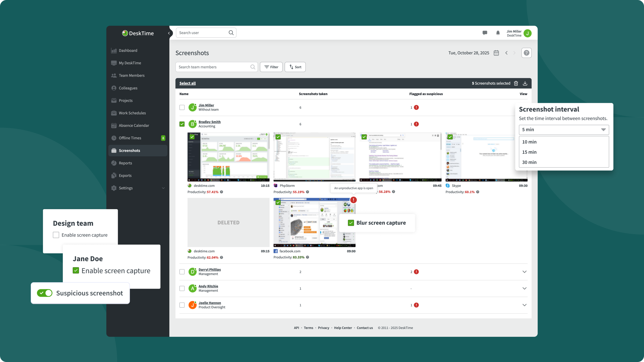Collapse the sidebar using the arrow
Viewport: 644px width, 362px height.
[x=169, y=33]
